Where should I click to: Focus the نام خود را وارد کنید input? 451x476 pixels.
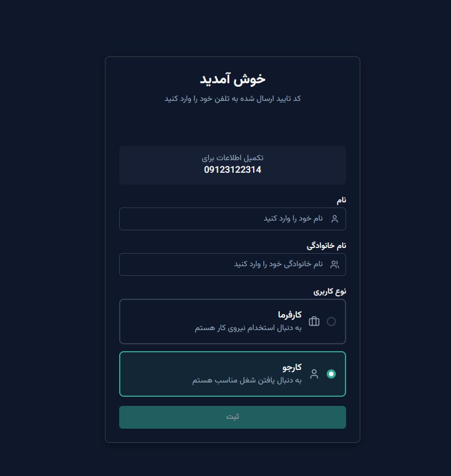coord(228,219)
